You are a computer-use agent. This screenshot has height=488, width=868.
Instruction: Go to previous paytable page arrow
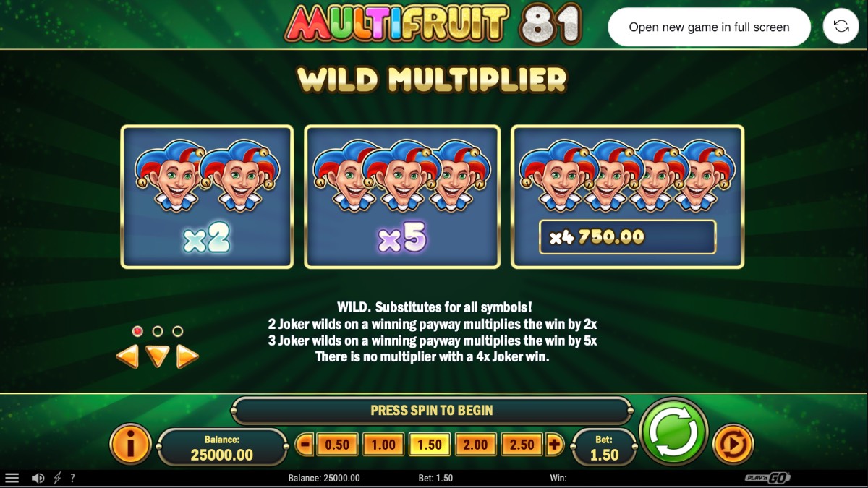coord(127,356)
